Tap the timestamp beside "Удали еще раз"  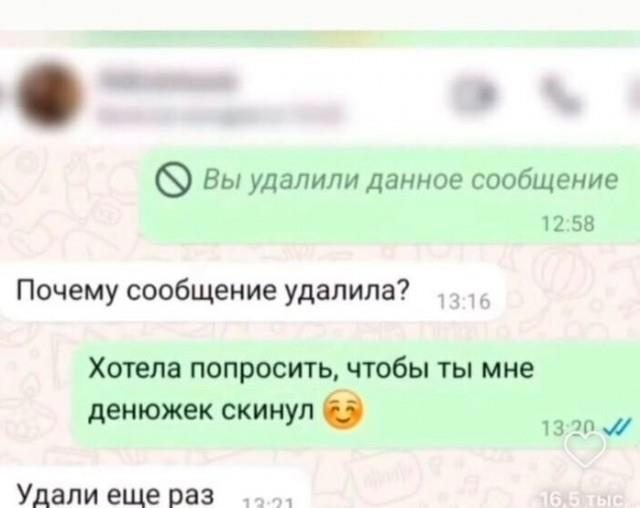coord(266,503)
